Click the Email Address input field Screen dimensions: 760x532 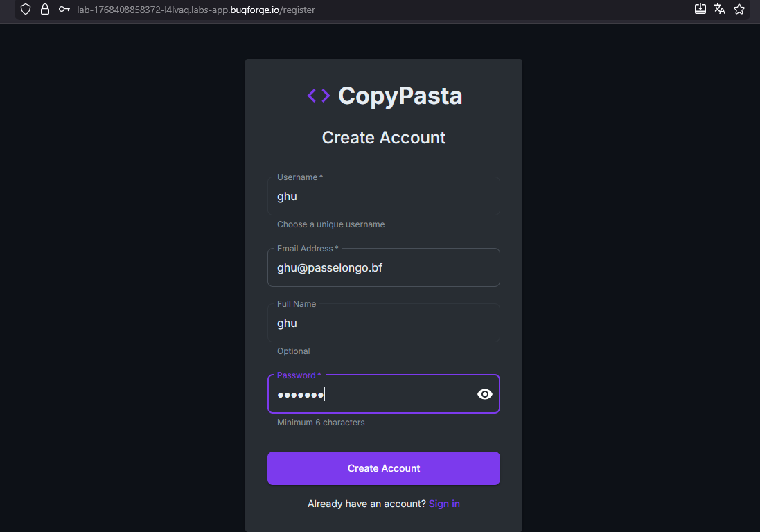click(x=383, y=267)
